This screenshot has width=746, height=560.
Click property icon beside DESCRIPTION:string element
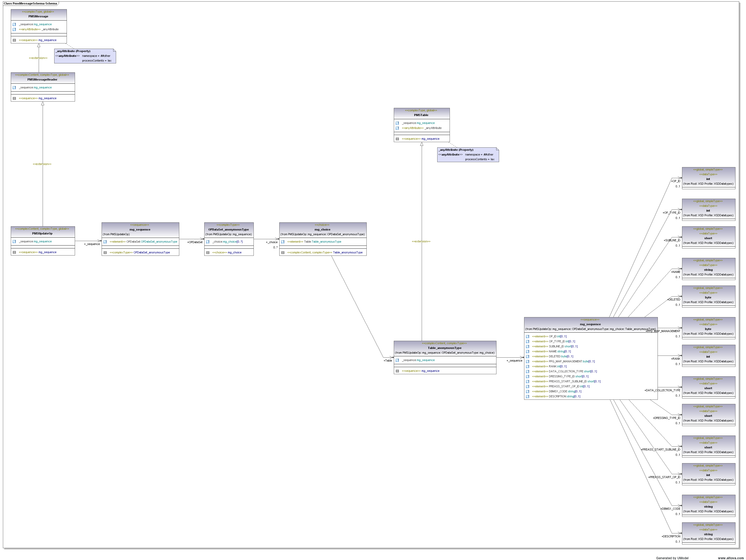pos(528,397)
